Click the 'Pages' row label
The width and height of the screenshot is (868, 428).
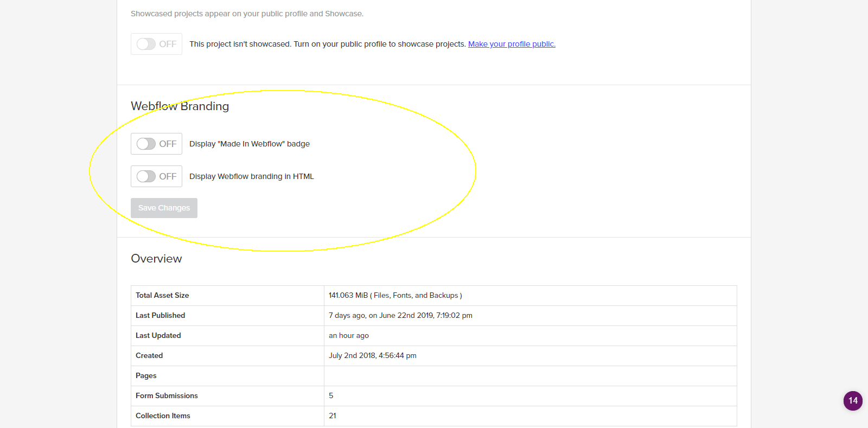pyautogui.click(x=146, y=376)
